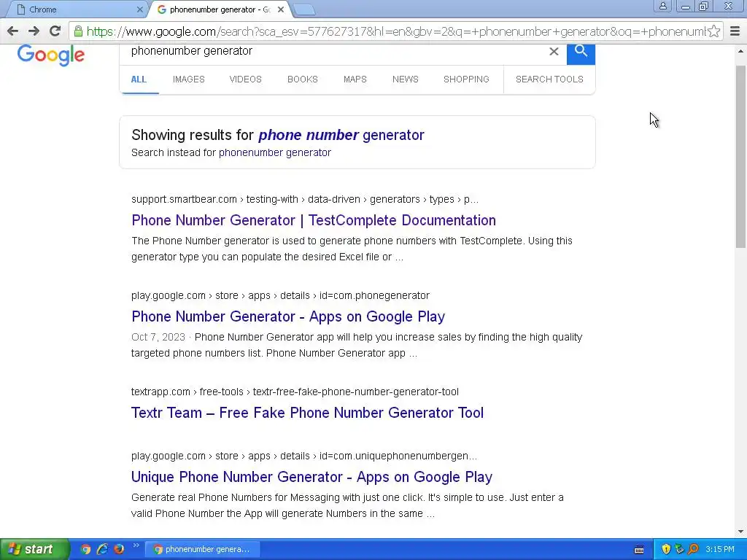Open TestComplete Documentation result
This screenshot has width=747, height=560.
314,220
